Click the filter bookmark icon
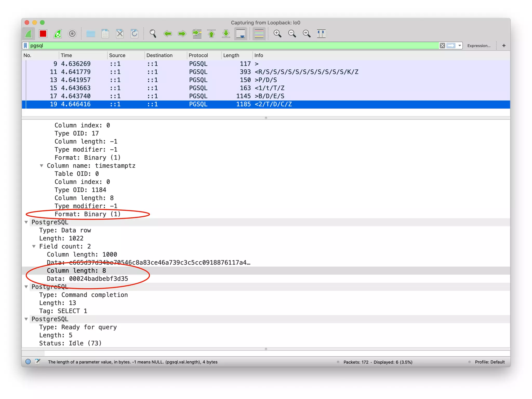Screen dimensions: 532x399 [25, 46]
